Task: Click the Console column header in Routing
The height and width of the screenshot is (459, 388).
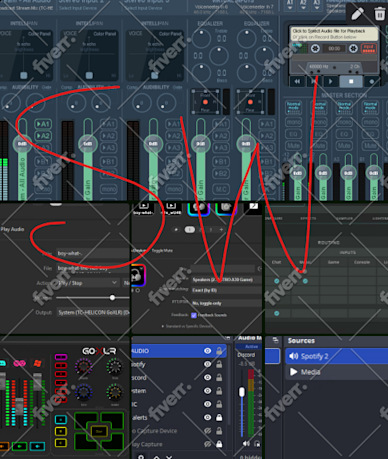Action: click(x=362, y=262)
